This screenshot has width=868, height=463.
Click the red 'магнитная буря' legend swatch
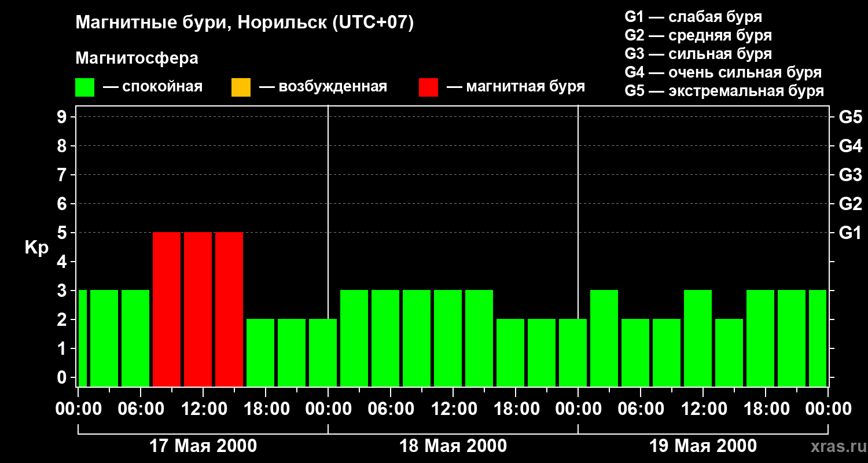click(428, 87)
